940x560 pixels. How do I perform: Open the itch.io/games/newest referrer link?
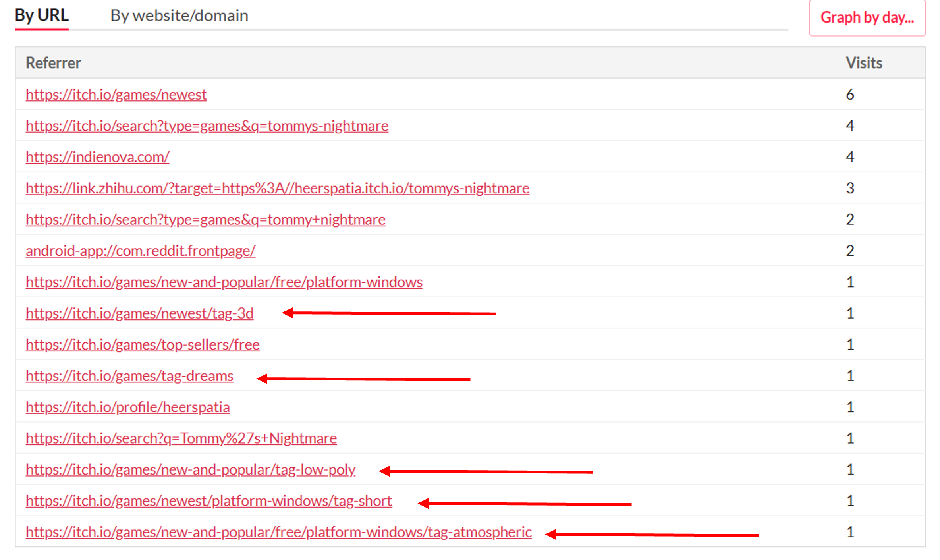116,95
